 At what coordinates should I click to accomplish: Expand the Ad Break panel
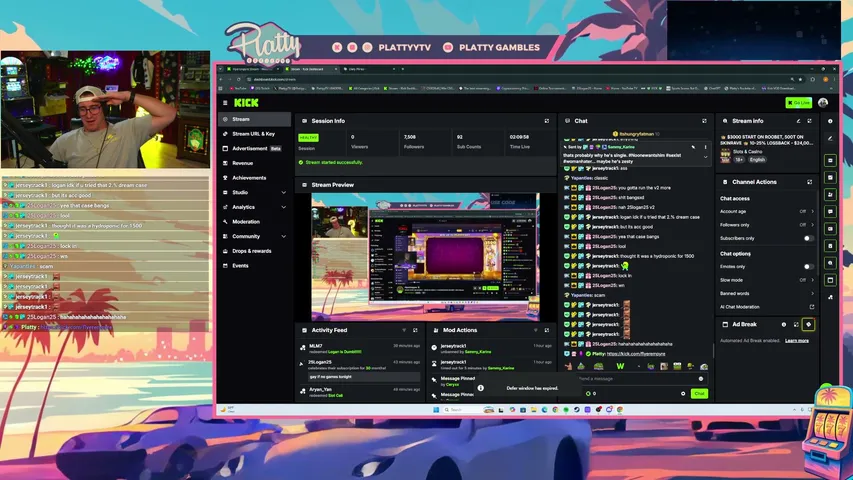coord(796,324)
